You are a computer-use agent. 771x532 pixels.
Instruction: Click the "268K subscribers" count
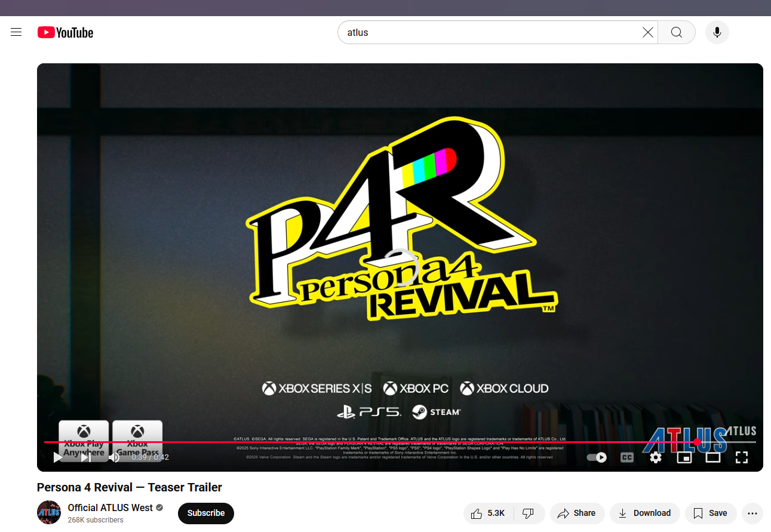[96, 520]
